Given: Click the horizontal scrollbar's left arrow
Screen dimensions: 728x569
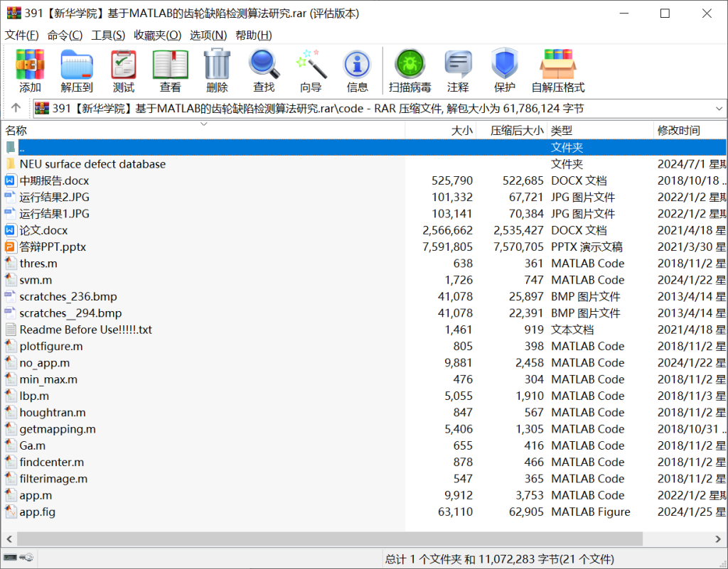Looking at the screenshot, I should point(9,539).
